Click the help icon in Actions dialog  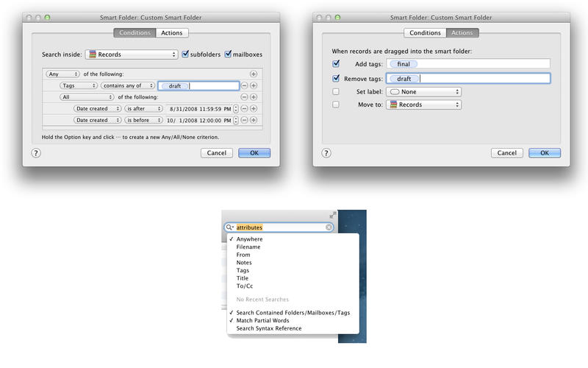point(326,153)
